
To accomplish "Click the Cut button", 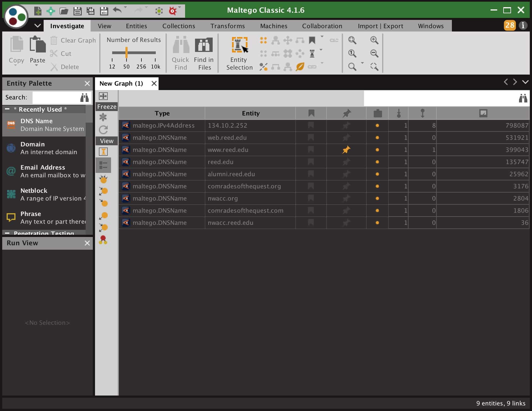I will point(61,54).
